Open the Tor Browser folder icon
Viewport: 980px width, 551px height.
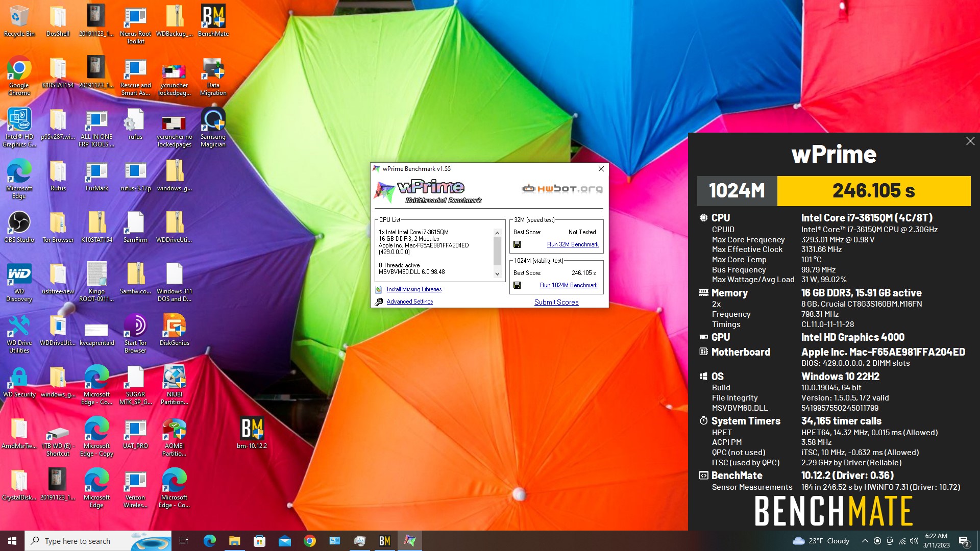click(58, 227)
